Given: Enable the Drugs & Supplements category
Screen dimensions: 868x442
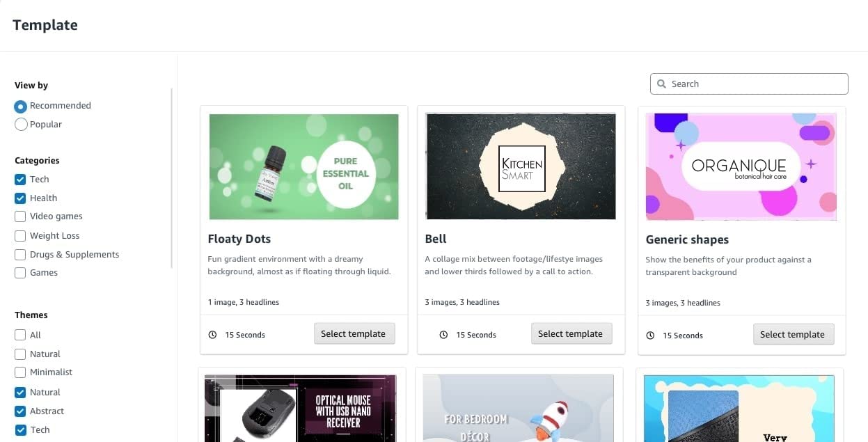Looking at the screenshot, I should tap(19, 254).
